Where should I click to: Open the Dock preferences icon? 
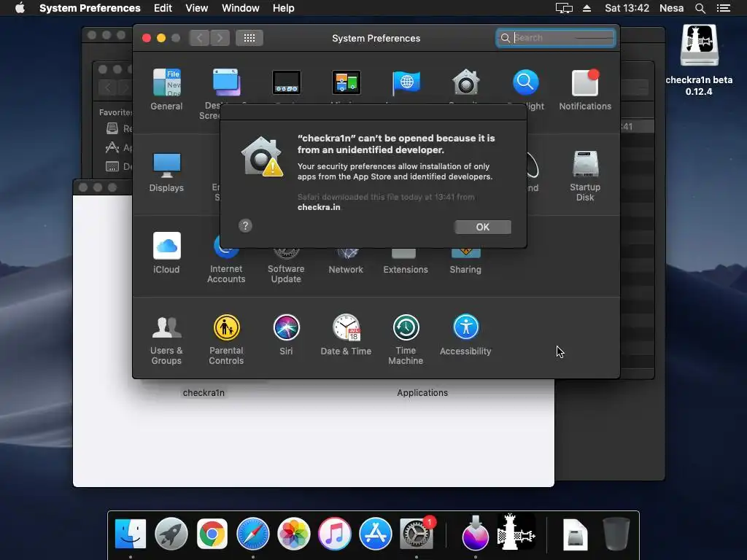pyautogui.click(x=286, y=83)
